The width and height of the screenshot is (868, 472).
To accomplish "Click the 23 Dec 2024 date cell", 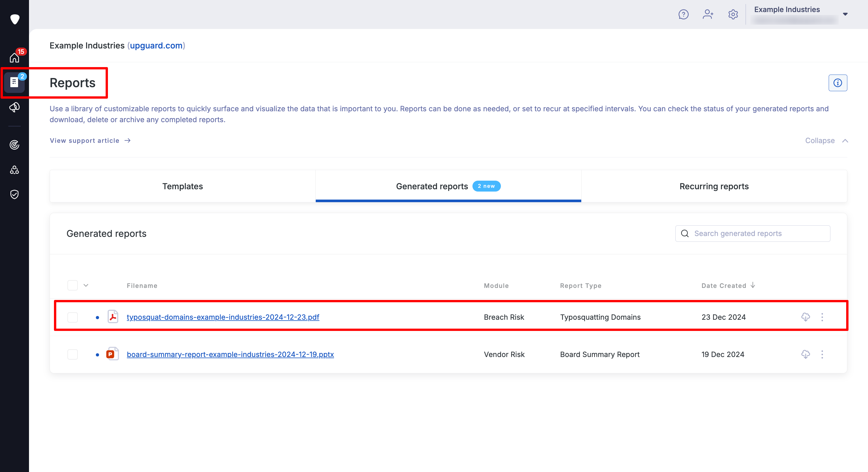I will [x=723, y=317].
